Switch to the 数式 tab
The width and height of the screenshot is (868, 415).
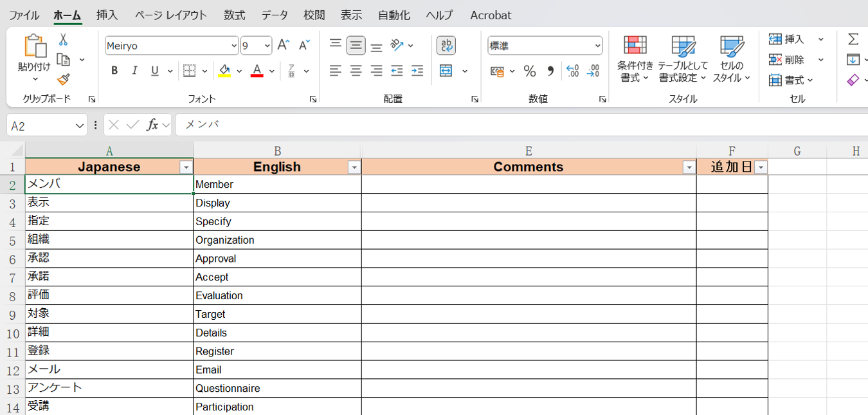coord(235,15)
